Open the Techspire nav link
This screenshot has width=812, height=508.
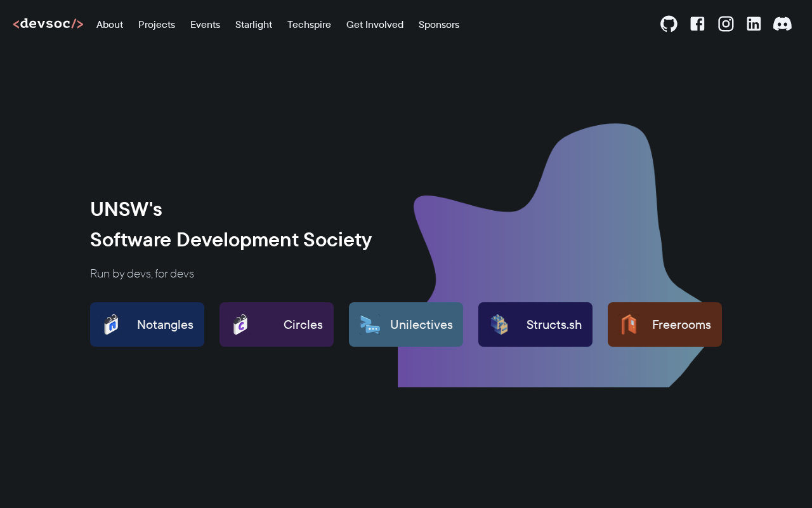309,25
